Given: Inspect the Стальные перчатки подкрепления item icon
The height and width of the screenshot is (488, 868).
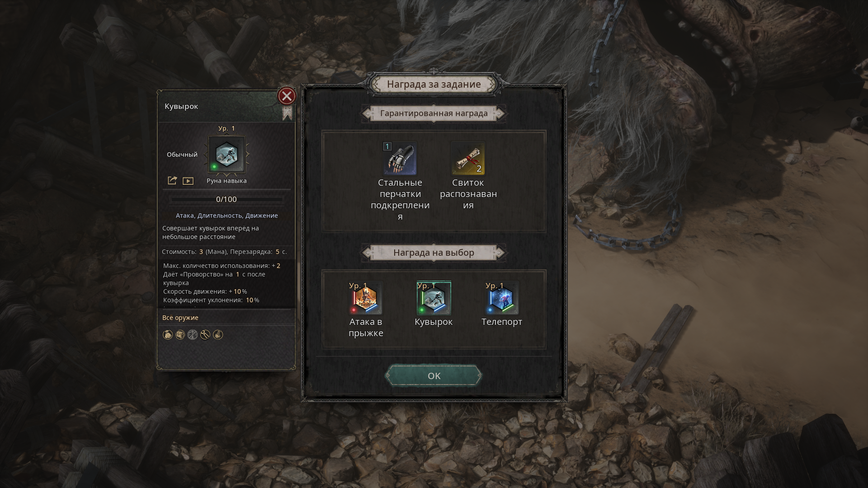Looking at the screenshot, I should (400, 158).
